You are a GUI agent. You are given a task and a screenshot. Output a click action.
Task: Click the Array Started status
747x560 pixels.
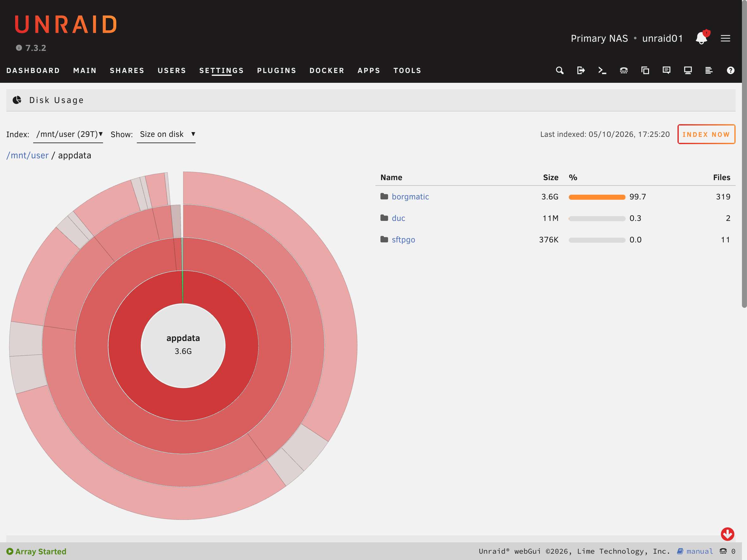(x=36, y=551)
